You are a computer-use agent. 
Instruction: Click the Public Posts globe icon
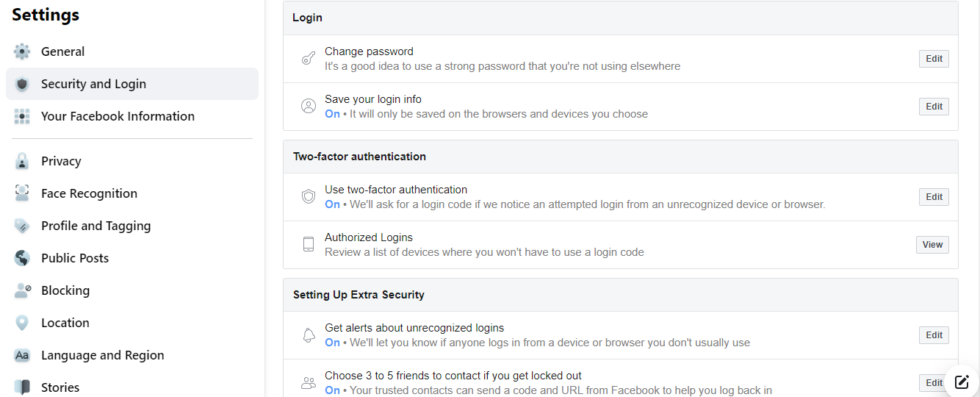[22, 258]
